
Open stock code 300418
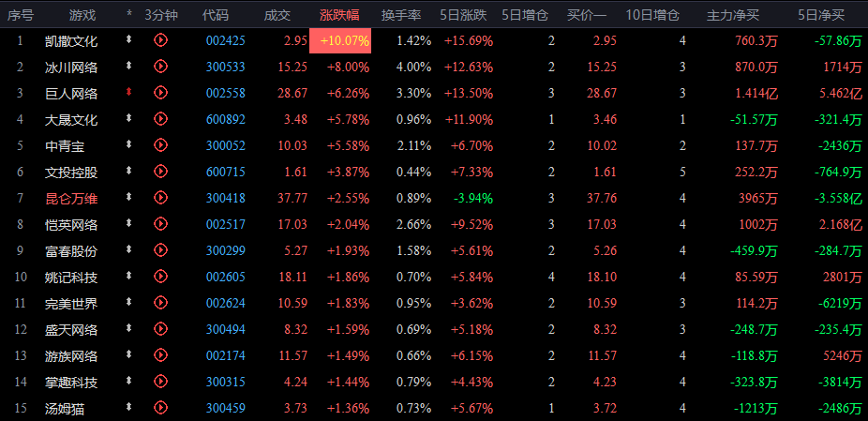tap(225, 198)
